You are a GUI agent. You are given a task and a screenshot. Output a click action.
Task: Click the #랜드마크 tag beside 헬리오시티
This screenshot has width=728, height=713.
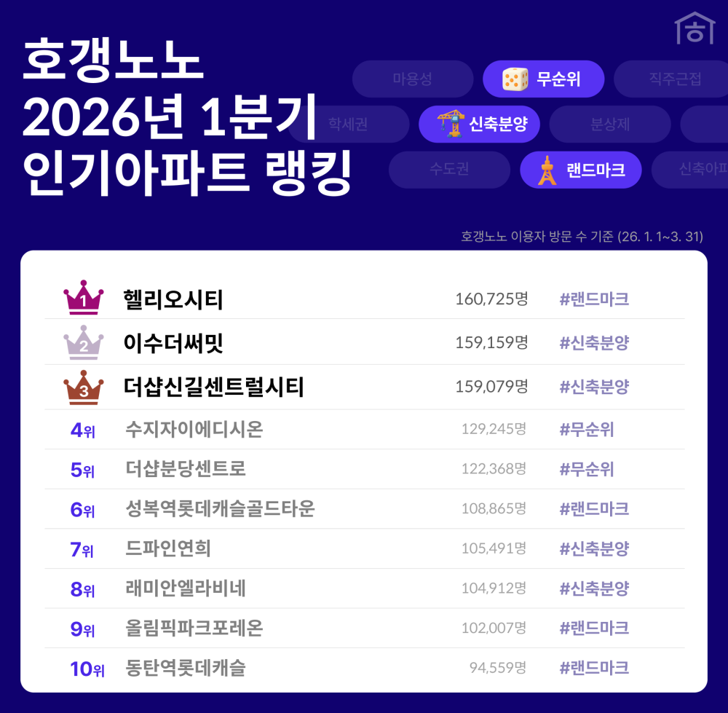point(593,299)
